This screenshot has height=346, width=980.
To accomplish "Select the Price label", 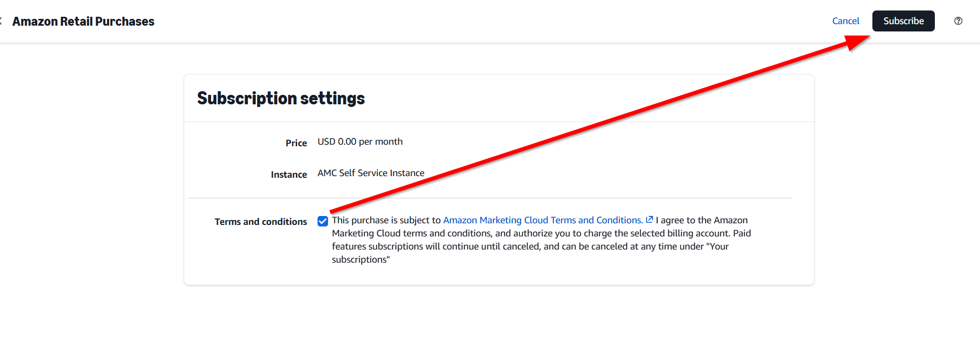I will tap(296, 143).
